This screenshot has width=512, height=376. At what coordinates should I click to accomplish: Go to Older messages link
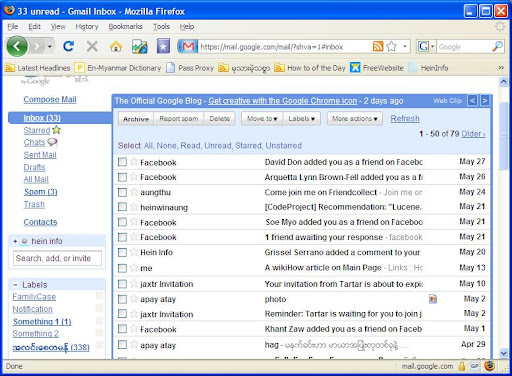coord(473,134)
